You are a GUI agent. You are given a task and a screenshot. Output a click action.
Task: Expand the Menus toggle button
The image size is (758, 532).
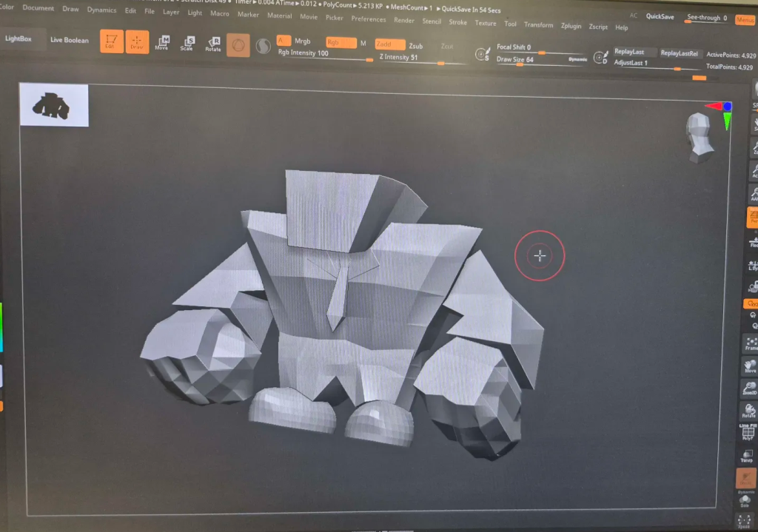(745, 20)
